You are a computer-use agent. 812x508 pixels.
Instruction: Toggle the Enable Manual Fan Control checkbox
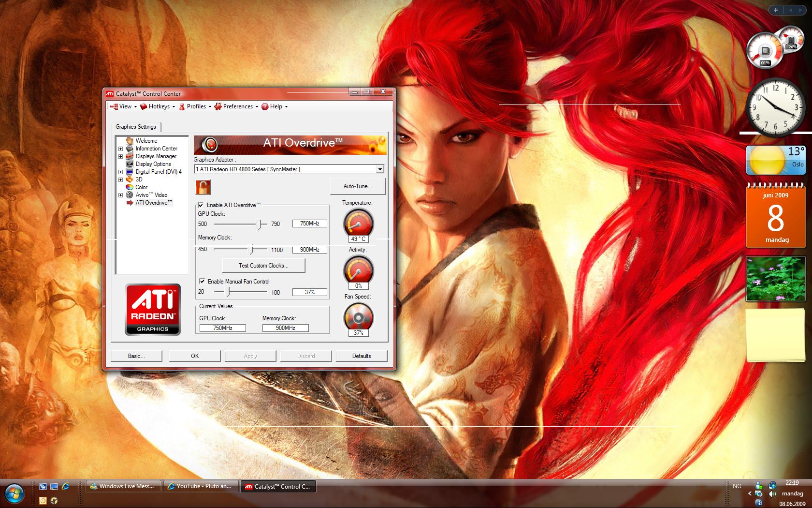tap(202, 281)
